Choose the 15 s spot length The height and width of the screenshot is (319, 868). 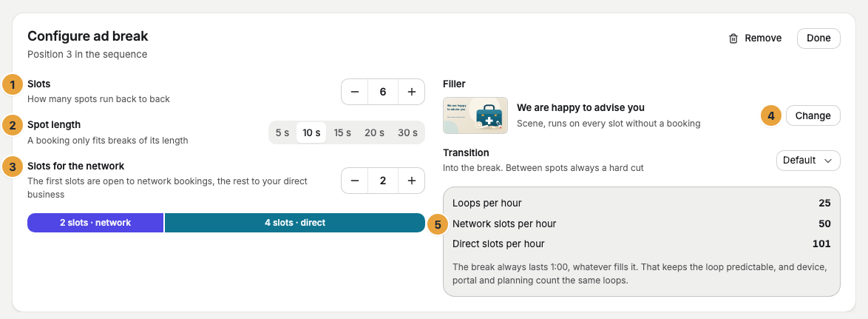tap(342, 133)
